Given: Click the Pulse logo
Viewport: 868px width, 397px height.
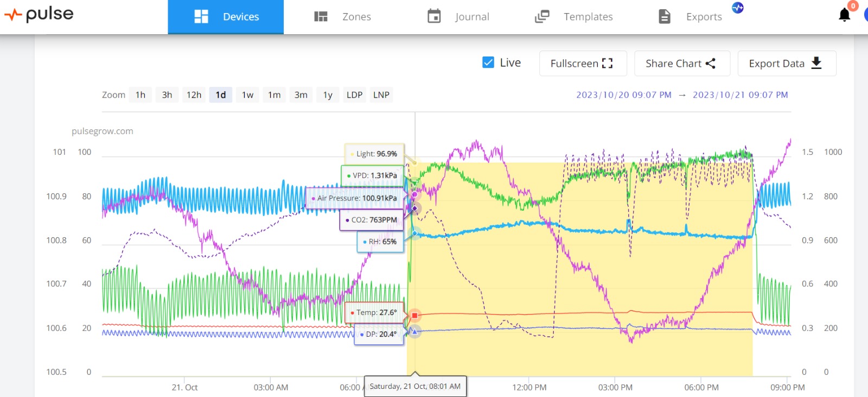Looking at the screenshot, I should (x=39, y=15).
